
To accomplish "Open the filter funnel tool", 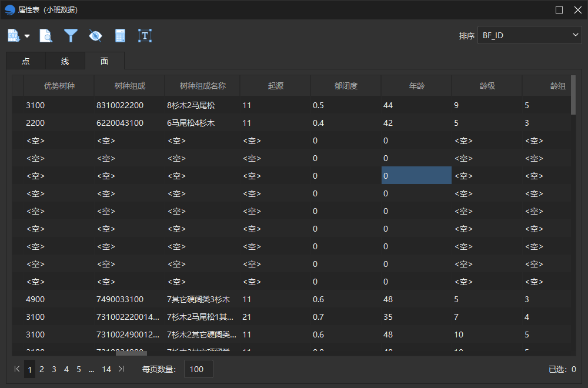I will click(71, 36).
